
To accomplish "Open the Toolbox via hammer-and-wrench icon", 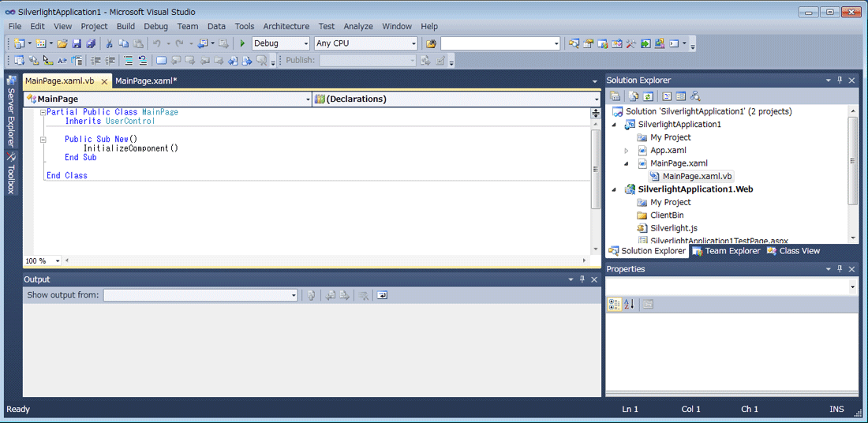I will coord(631,43).
